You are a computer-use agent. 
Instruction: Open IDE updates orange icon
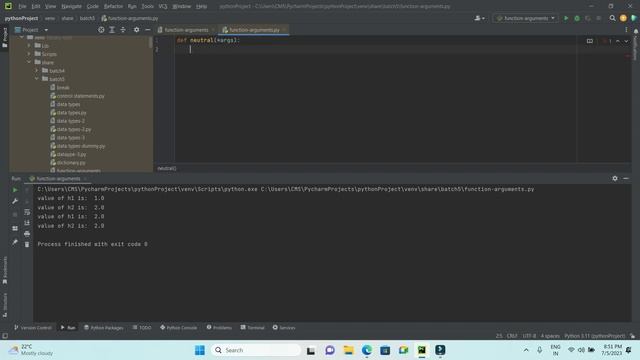click(x=623, y=18)
